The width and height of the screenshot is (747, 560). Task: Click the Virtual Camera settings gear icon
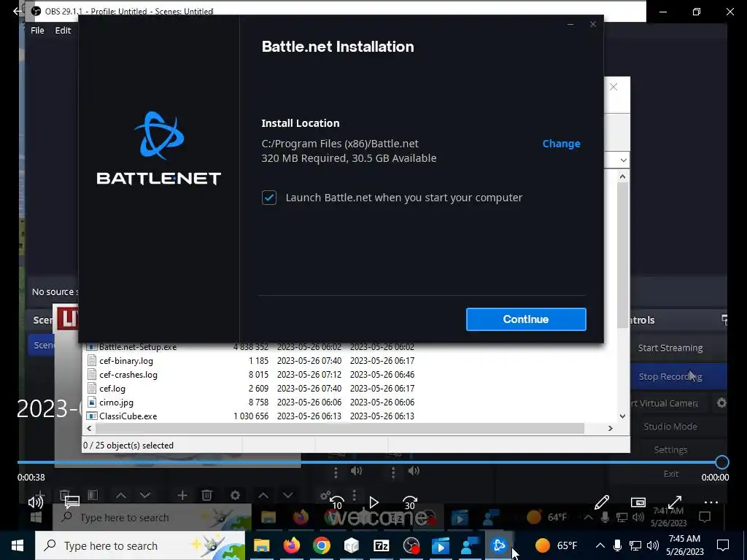click(x=721, y=403)
